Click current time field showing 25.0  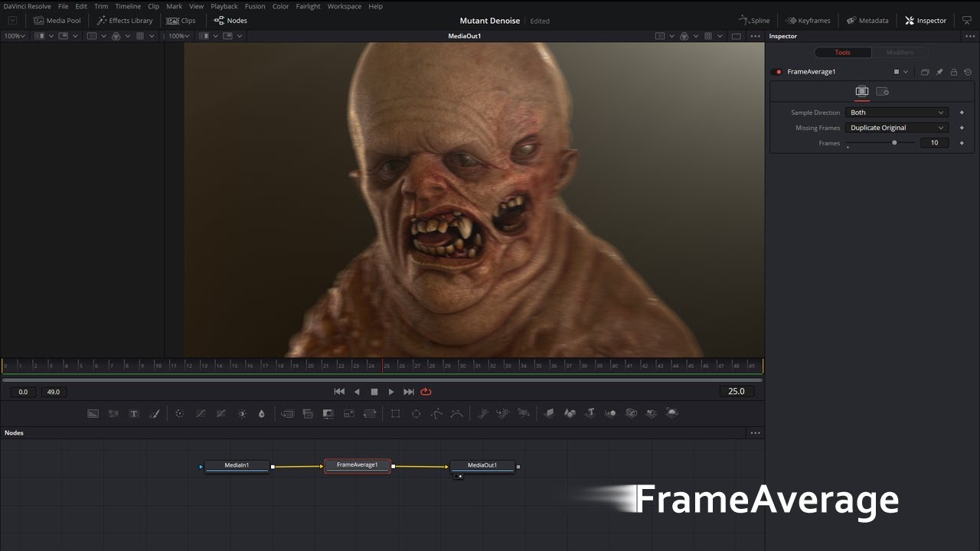pos(737,391)
